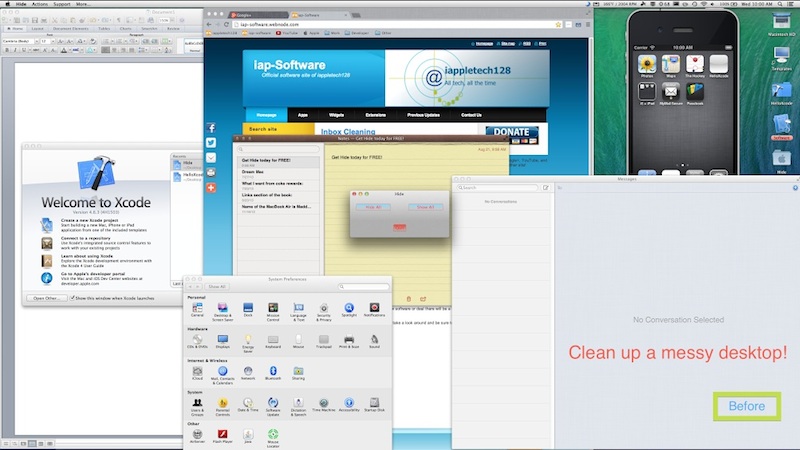Click the trash icon in Notes

(x=410, y=298)
